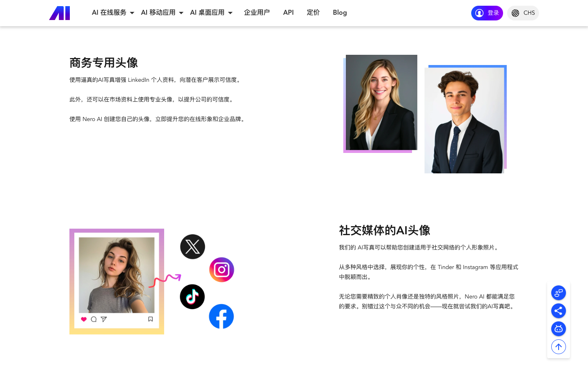Screen dimensions: 588x368
Task: Expand the AI 在线服务 dropdown
Action: [109, 13]
